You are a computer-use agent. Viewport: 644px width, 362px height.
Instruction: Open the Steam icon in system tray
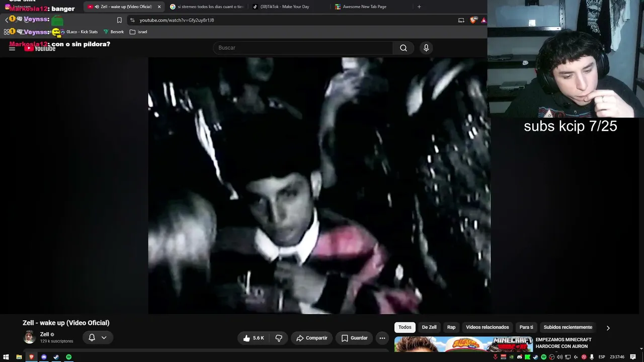pos(535,357)
